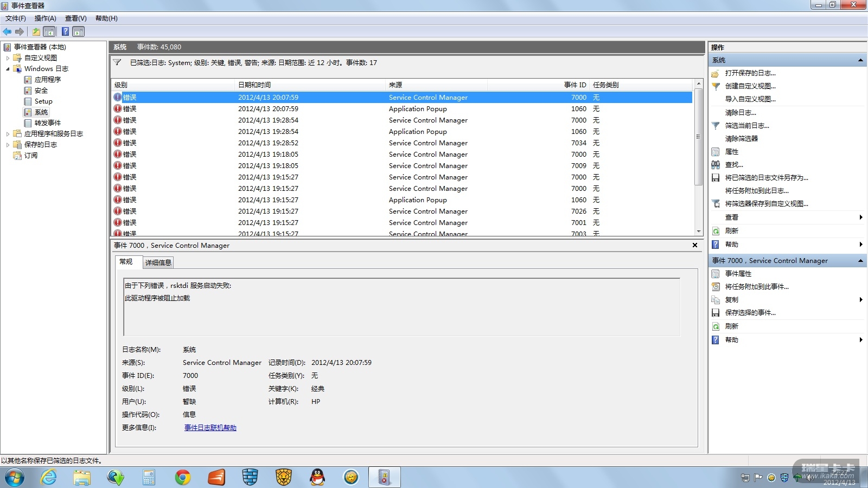Sort by the 来源 column header
The image size is (868, 488).
click(436, 85)
